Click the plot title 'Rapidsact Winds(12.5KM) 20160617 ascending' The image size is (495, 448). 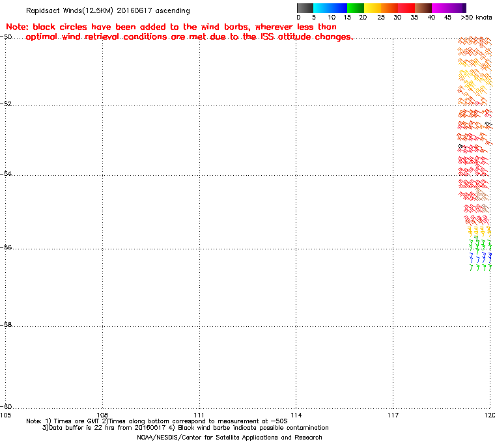[x=108, y=10]
